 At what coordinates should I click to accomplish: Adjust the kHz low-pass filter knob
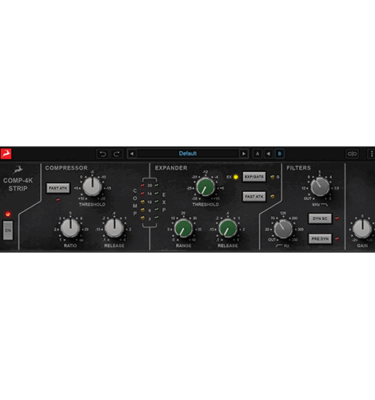[x=320, y=187]
